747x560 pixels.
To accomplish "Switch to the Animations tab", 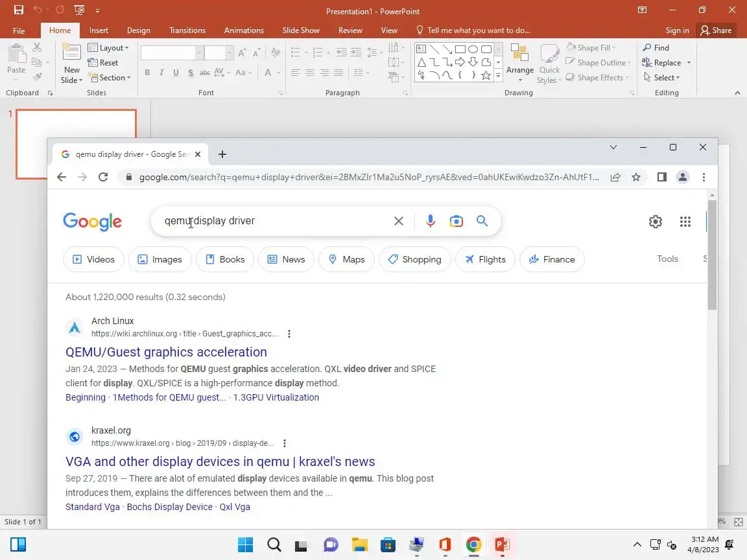I will pyautogui.click(x=244, y=30).
